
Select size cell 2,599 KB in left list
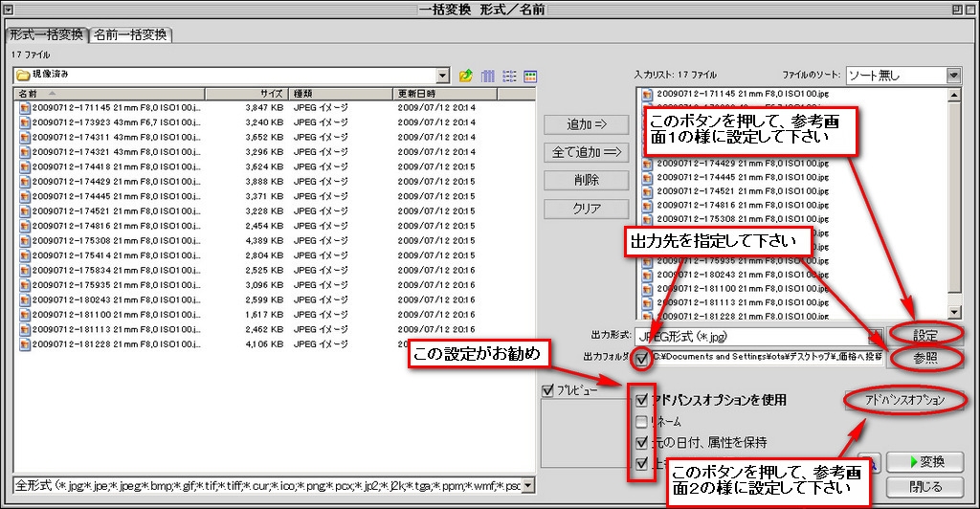(264, 299)
